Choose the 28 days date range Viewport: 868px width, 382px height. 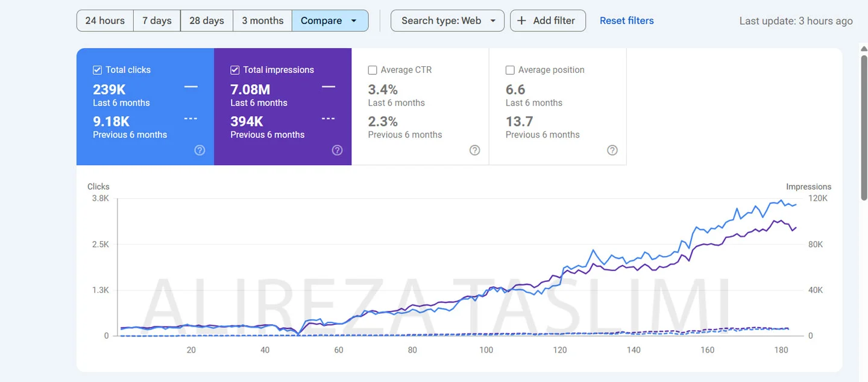pos(207,20)
